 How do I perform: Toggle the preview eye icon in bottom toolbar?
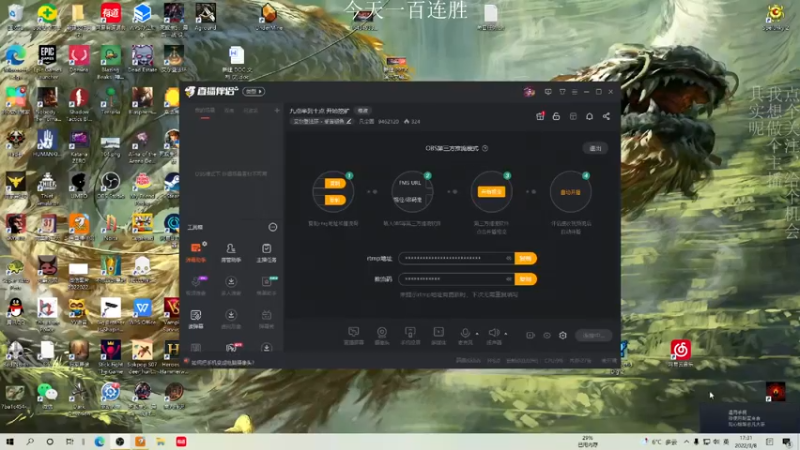(546, 335)
